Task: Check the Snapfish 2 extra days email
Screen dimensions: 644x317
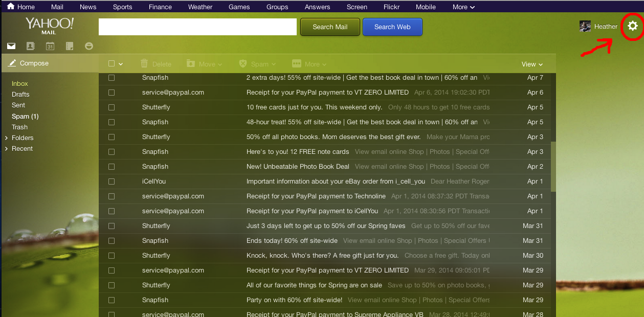Action: point(112,78)
